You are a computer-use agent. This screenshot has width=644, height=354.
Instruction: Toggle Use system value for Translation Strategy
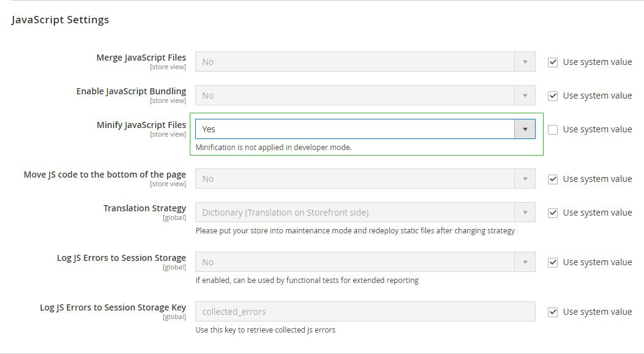[553, 213]
